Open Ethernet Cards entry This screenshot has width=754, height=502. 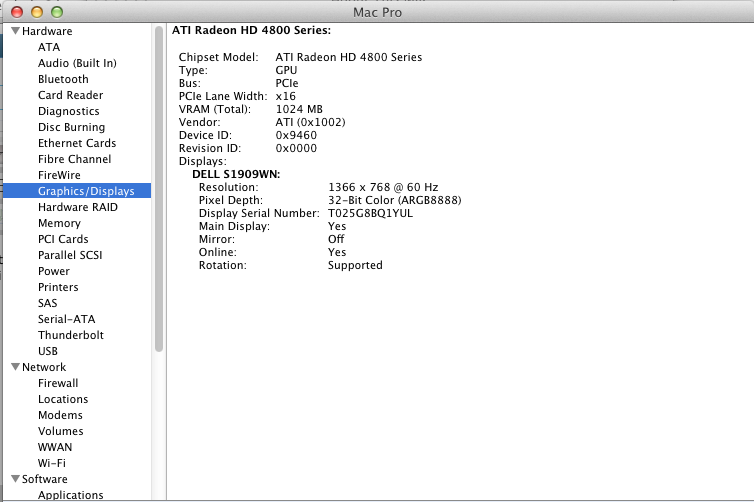click(x=77, y=143)
